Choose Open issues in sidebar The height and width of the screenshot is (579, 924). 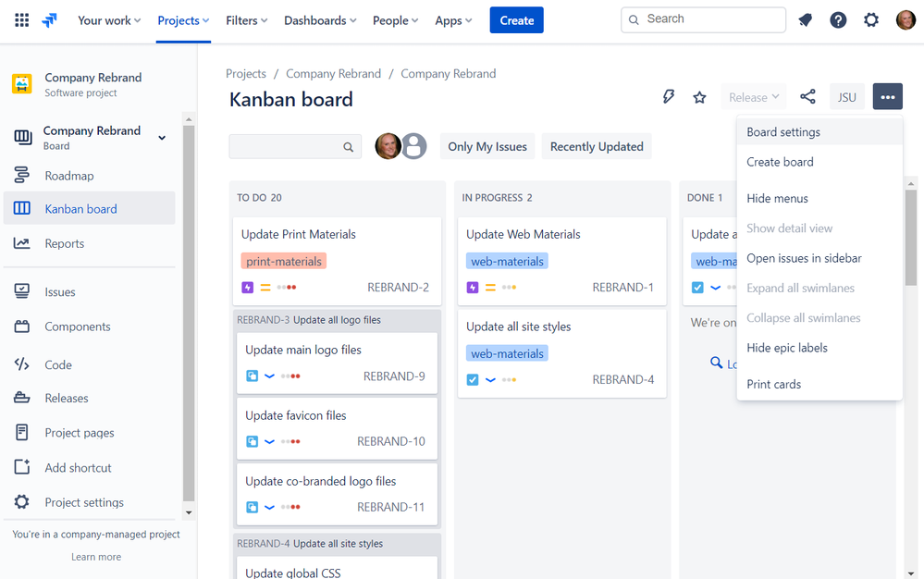[819, 258]
